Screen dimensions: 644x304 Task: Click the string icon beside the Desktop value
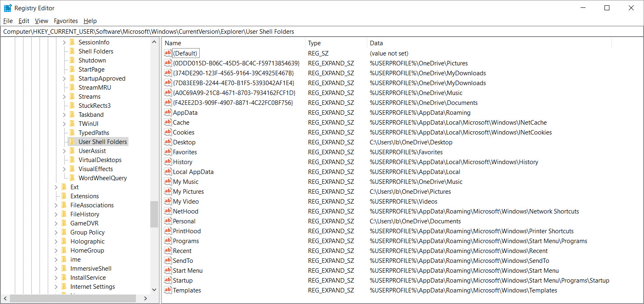pos(168,142)
